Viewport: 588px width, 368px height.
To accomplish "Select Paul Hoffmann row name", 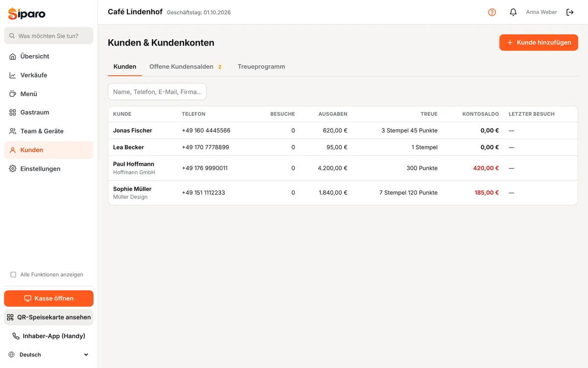I will (134, 164).
